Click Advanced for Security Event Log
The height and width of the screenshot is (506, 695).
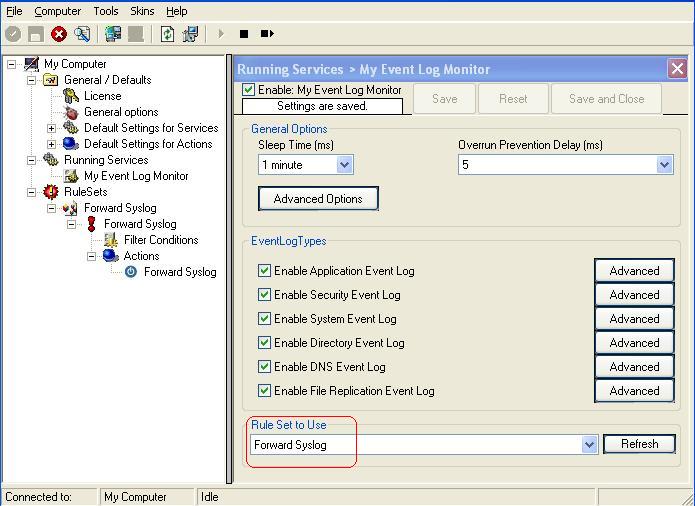coord(634,295)
